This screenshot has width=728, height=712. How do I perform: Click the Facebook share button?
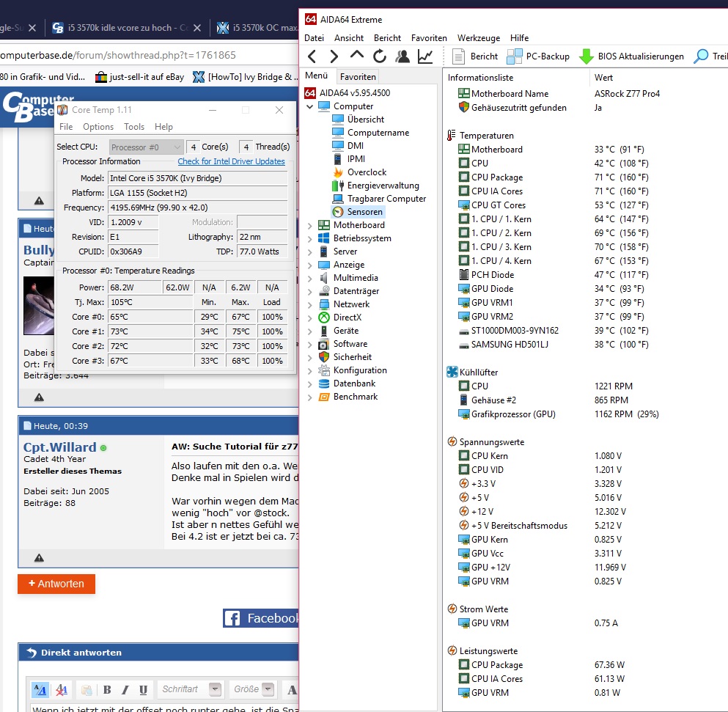(x=261, y=618)
